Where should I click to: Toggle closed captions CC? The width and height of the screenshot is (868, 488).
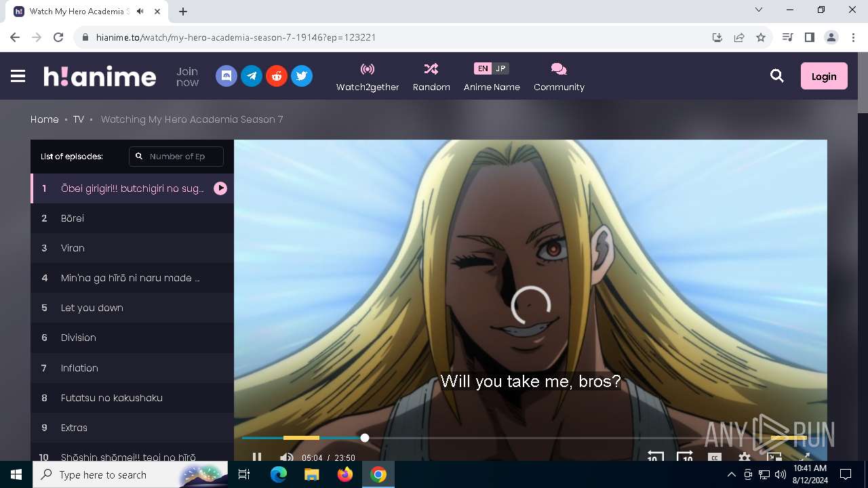tap(715, 457)
